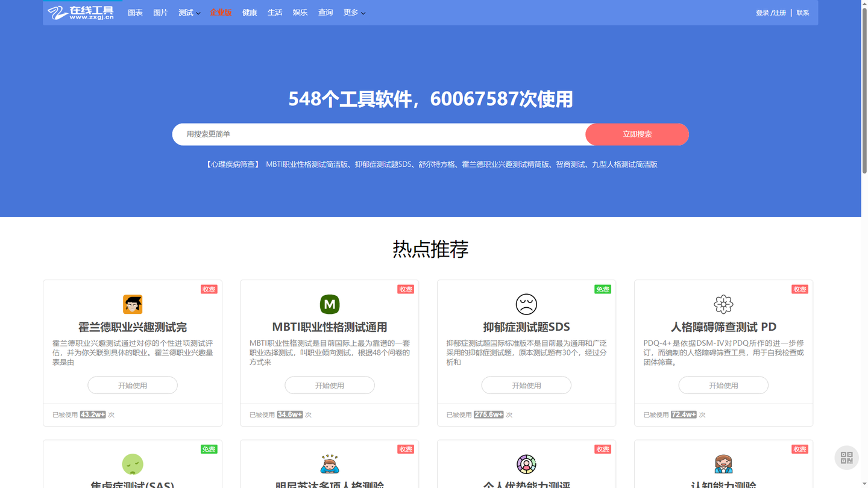This screenshot has height=488, width=868.
Task: Click the businessman icon for 认知能力测验
Action: [x=723, y=465]
